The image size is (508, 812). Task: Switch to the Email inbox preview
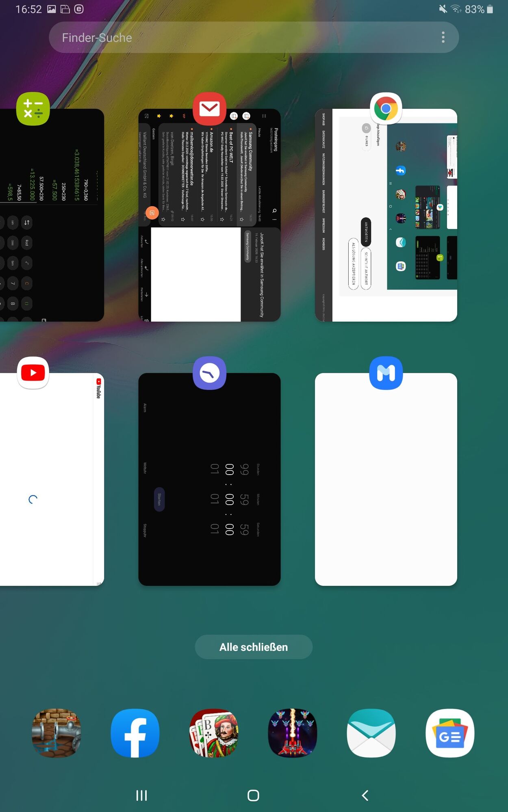(209, 215)
